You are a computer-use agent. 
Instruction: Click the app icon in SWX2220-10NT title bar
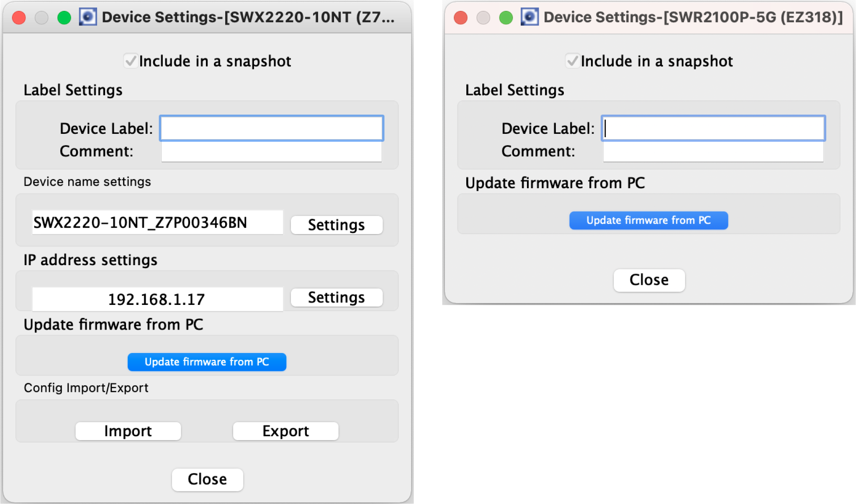click(x=88, y=17)
